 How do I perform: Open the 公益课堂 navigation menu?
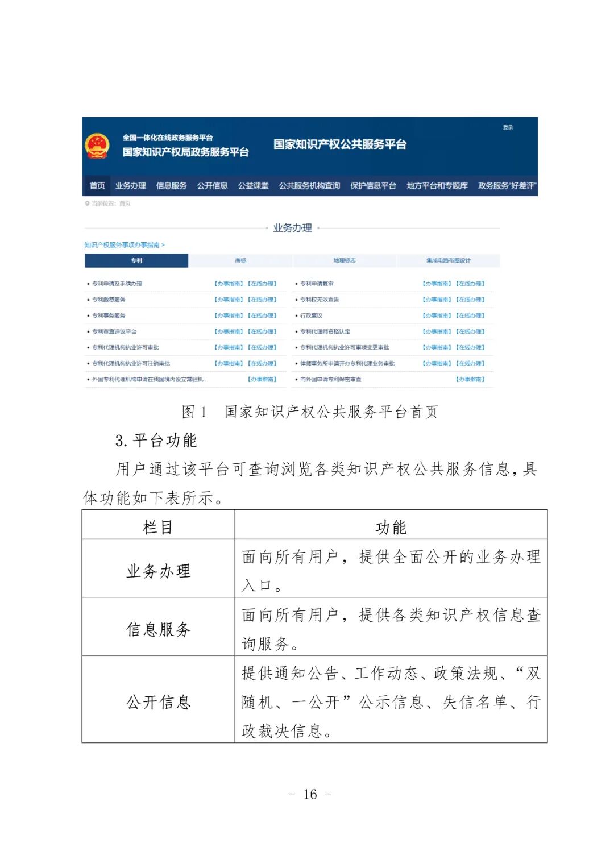[254, 185]
